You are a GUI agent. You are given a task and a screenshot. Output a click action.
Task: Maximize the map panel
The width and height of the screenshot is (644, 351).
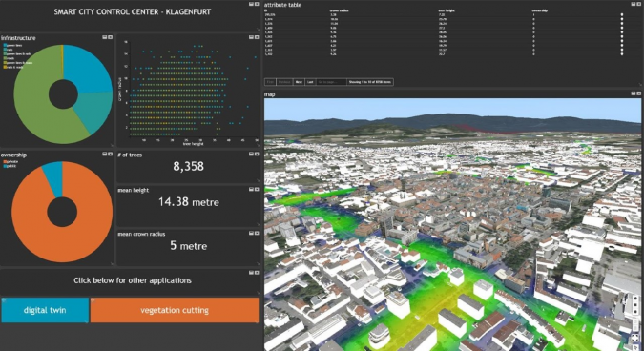point(638,93)
